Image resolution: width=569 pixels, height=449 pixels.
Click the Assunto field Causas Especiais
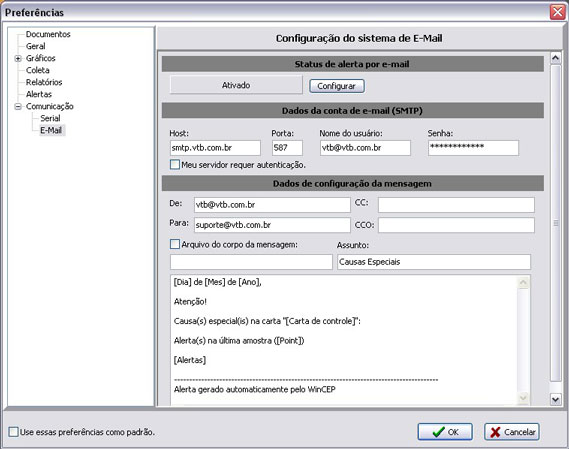point(434,262)
